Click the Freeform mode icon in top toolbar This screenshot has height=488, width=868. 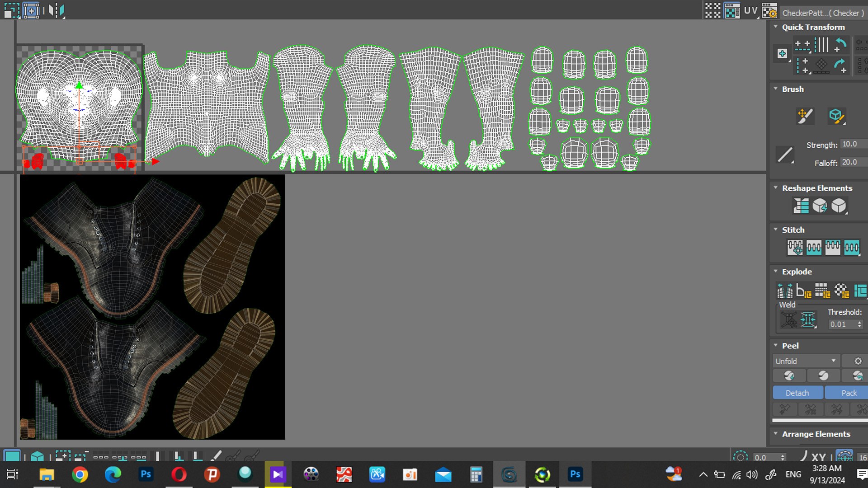click(31, 10)
